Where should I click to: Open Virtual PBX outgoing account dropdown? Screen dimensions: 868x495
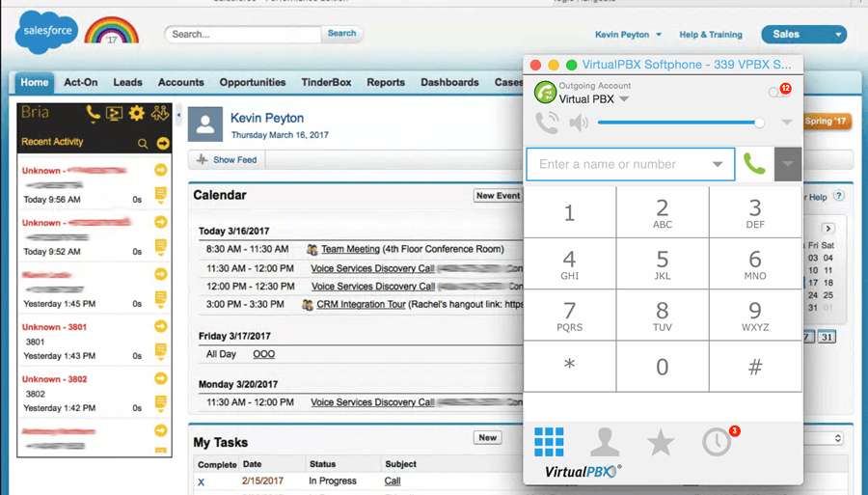[624, 99]
